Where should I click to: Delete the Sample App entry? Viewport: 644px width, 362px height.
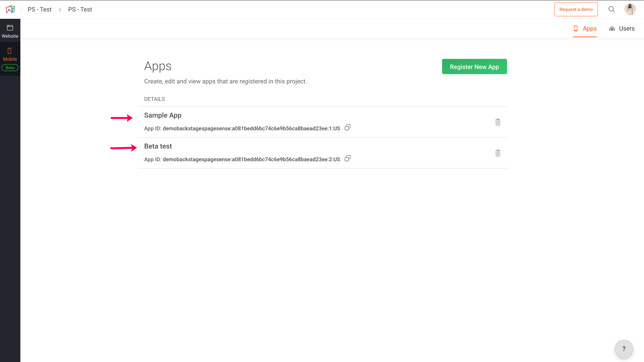coord(498,122)
